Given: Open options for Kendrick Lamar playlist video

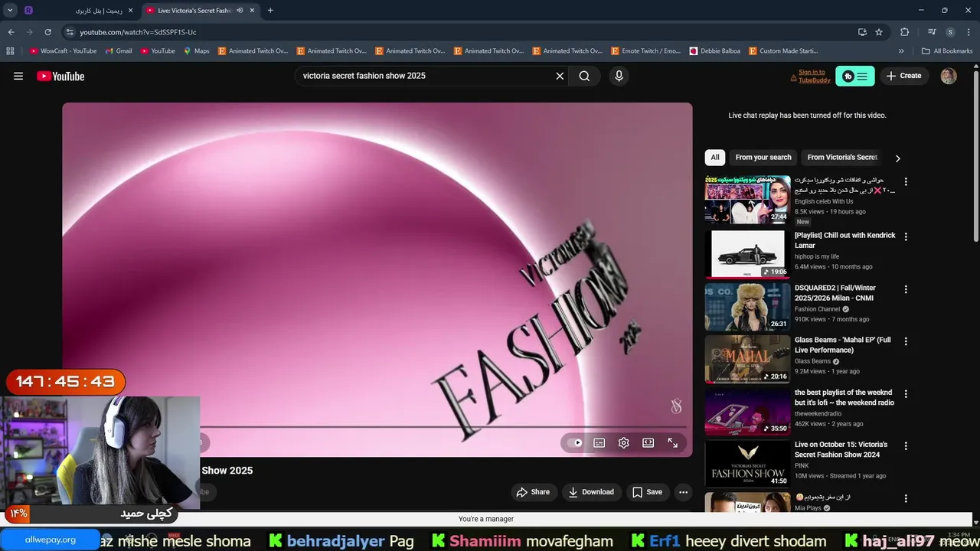Looking at the screenshot, I should 906,237.
